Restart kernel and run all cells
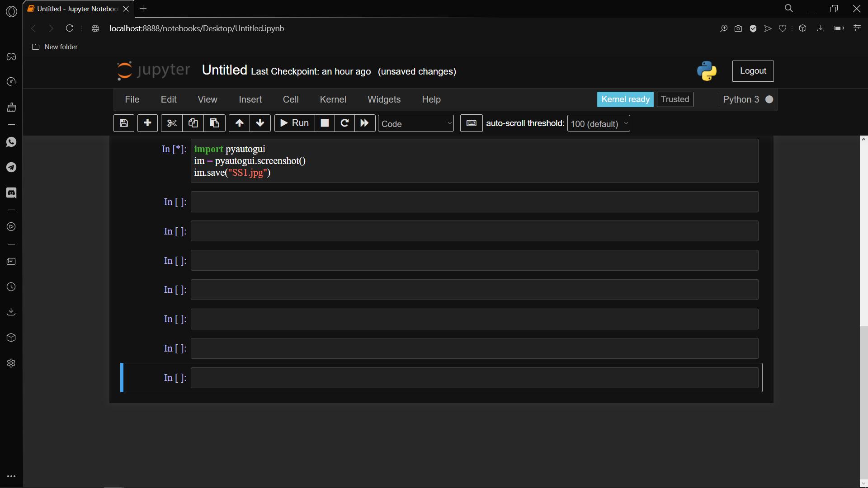This screenshot has height=488, width=868. [365, 123]
